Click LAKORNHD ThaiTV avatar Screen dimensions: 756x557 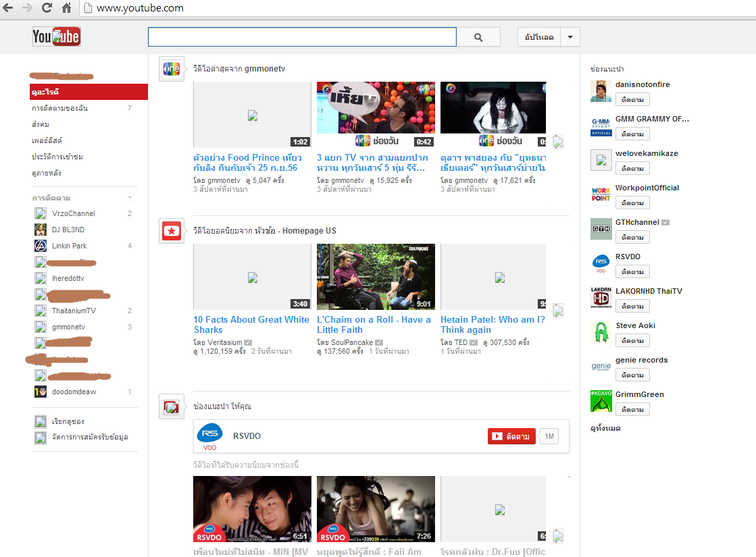601,298
